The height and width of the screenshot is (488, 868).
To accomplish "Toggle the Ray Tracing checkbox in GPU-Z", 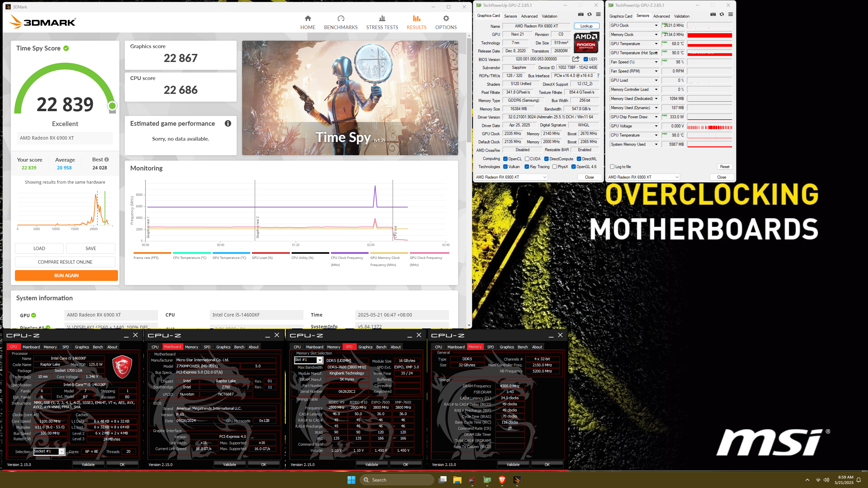I will [x=527, y=167].
